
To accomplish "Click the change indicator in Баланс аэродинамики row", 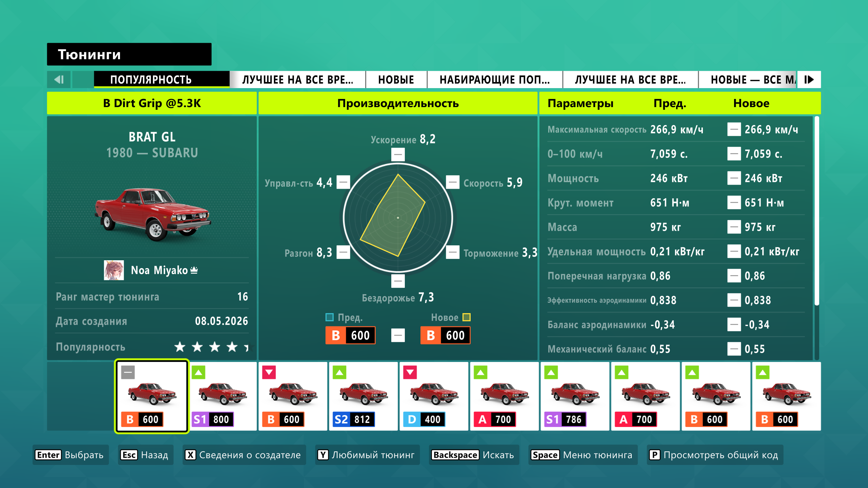I will pyautogui.click(x=734, y=325).
